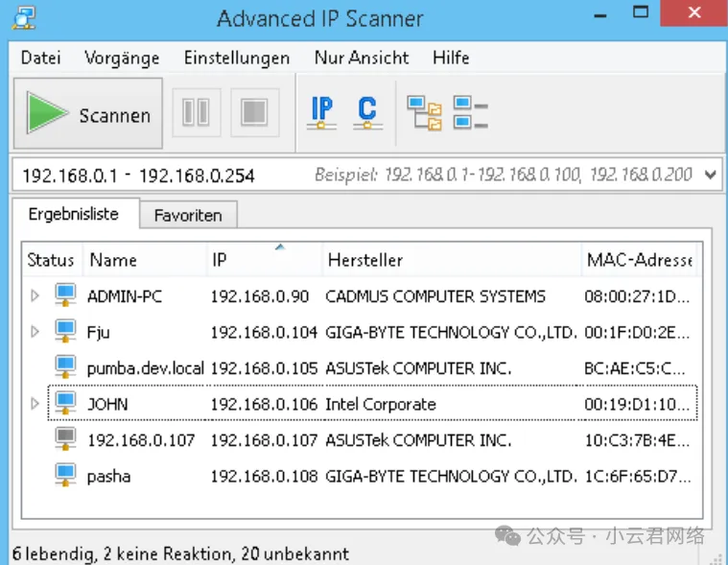728x565 pixels.
Task: Open the IP range history dropdown
Action: coord(710,175)
